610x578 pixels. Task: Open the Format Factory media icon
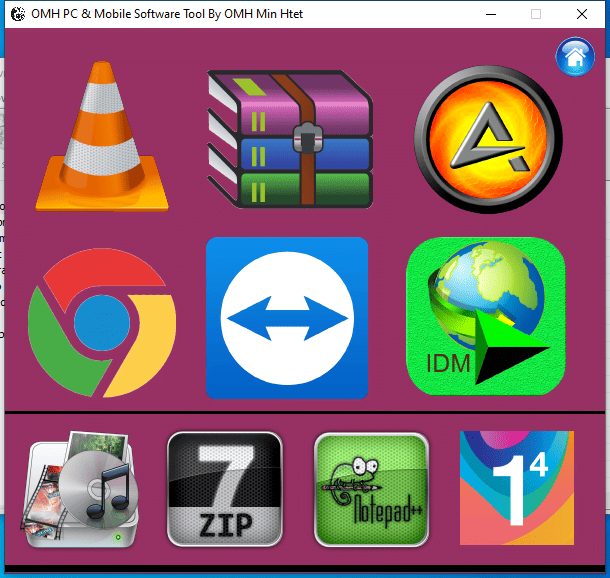(x=80, y=489)
